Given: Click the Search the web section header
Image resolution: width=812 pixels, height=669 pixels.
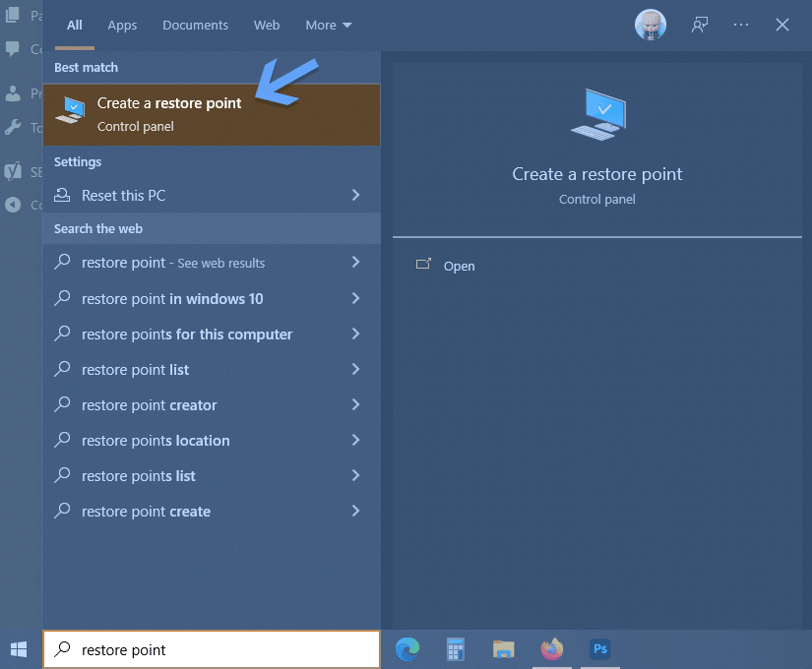Looking at the screenshot, I should click(98, 228).
